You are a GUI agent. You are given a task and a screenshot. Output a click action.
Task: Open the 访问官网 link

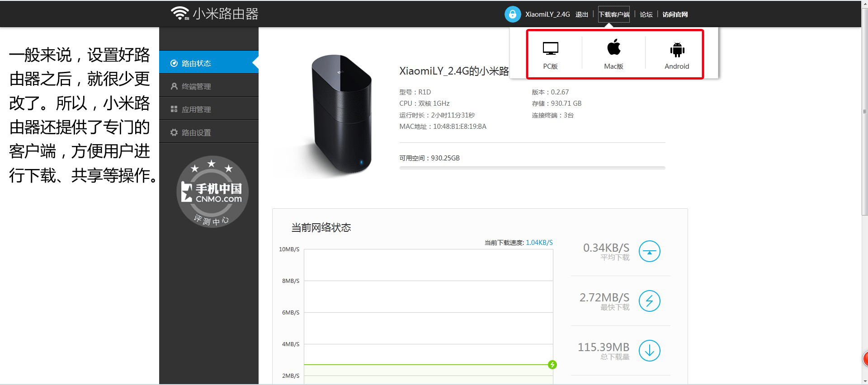pyautogui.click(x=675, y=14)
